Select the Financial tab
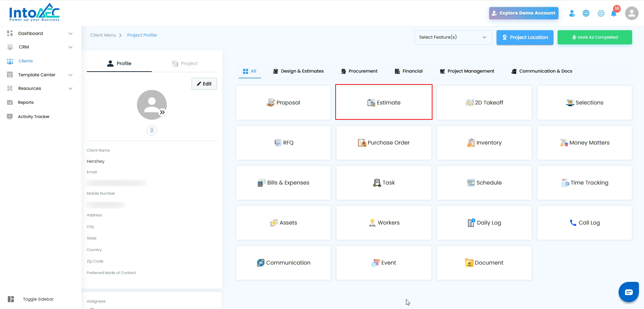644x309 pixels. click(x=409, y=71)
